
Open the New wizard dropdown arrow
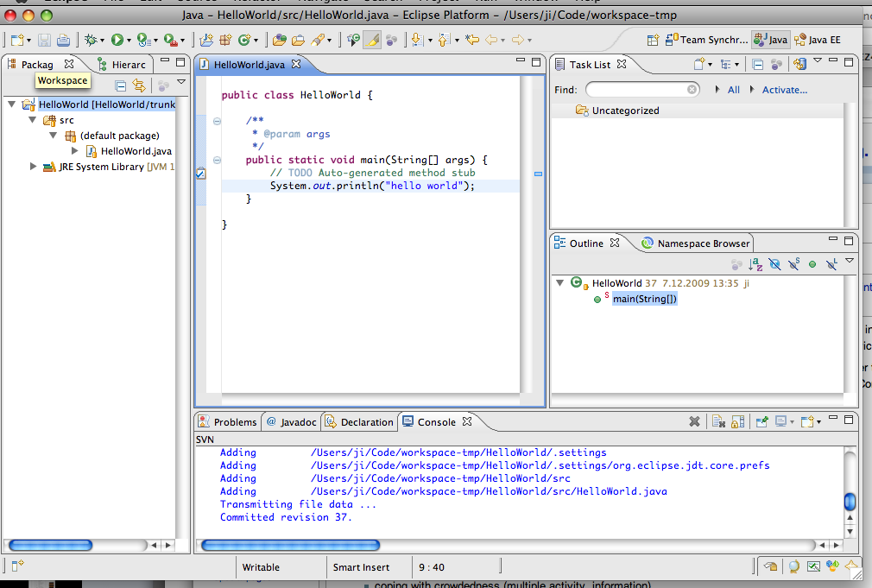coord(28,40)
